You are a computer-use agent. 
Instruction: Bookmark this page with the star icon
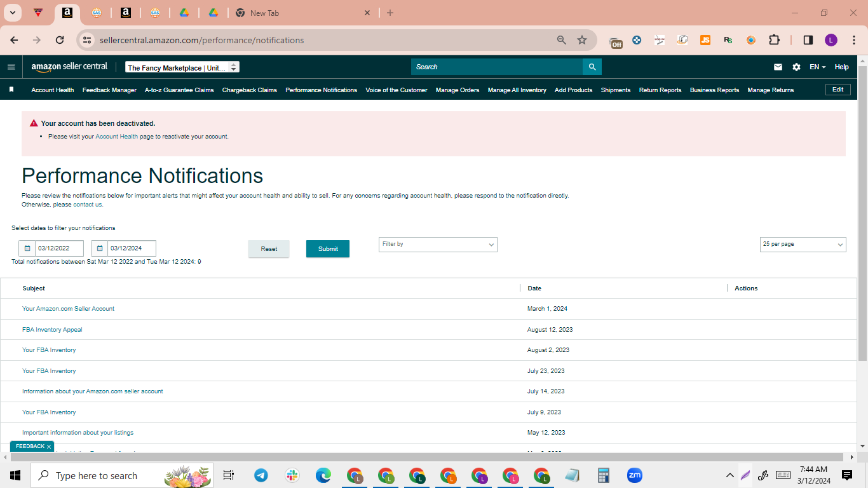582,40
